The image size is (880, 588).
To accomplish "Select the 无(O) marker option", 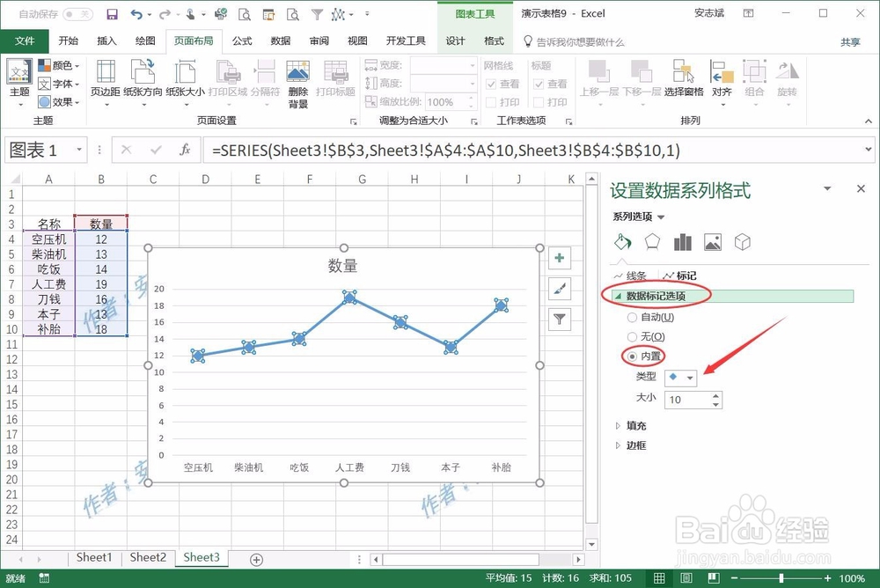I will point(632,336).
